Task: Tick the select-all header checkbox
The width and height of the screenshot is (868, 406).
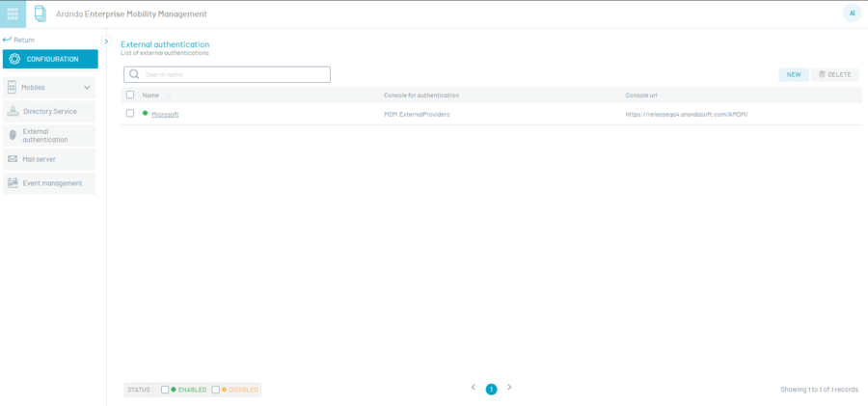Action: [130, 95]
